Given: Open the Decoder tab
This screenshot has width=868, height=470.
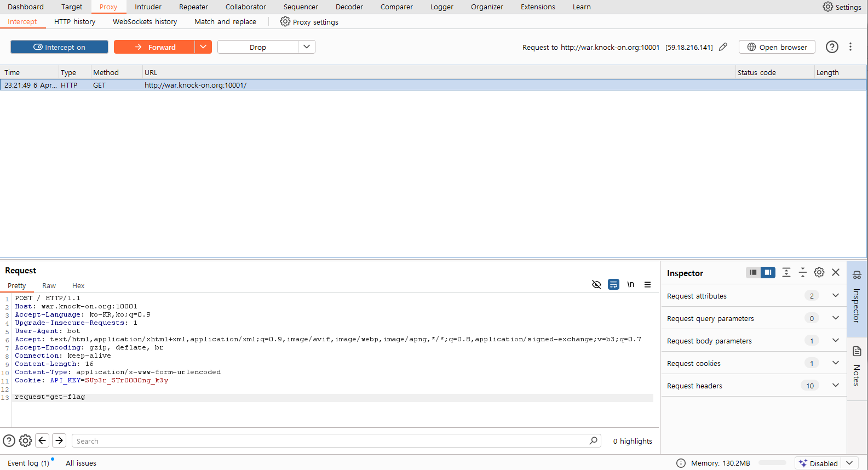Looking at the screenshot, I should [x=349, y=7].
